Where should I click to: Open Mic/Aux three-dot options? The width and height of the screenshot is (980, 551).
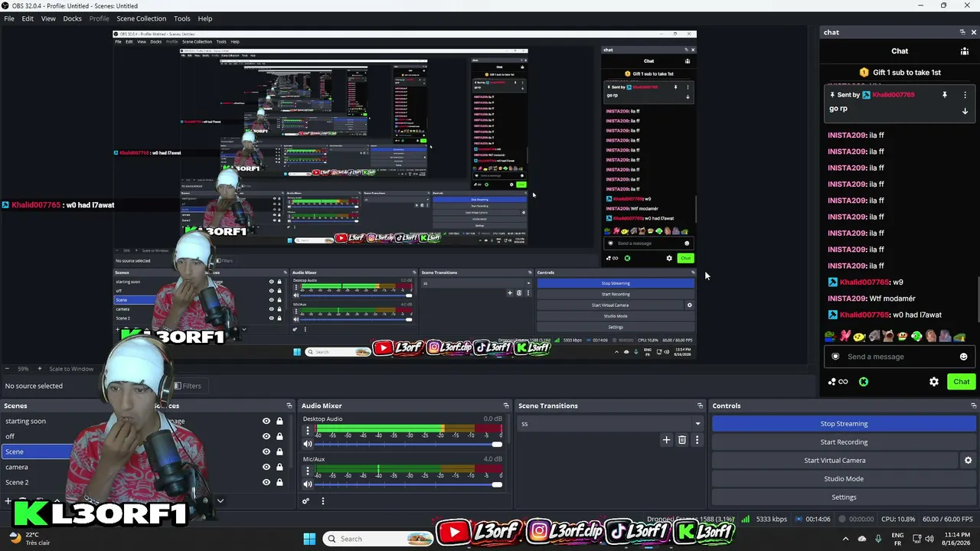point(308,471)
